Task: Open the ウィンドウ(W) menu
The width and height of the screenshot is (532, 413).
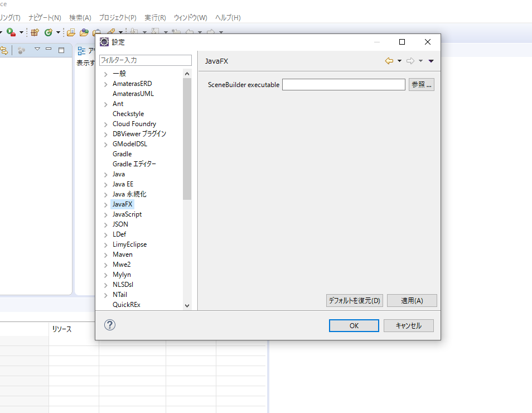Action: coord(190,18)
